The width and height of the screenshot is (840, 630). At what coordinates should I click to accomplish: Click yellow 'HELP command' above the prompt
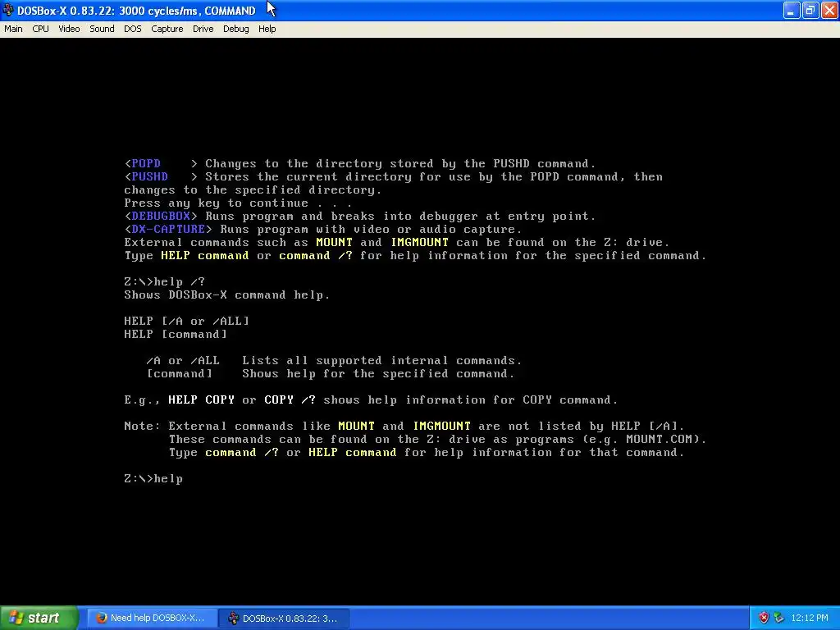tap(352, 453)
